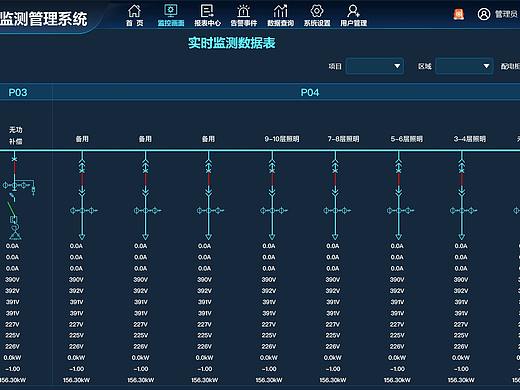Image resolution: width=520 pixels, height=390 pixels.
Task: Click the -1.00 power factor under 5-6层照明
Action: point(397,369)
